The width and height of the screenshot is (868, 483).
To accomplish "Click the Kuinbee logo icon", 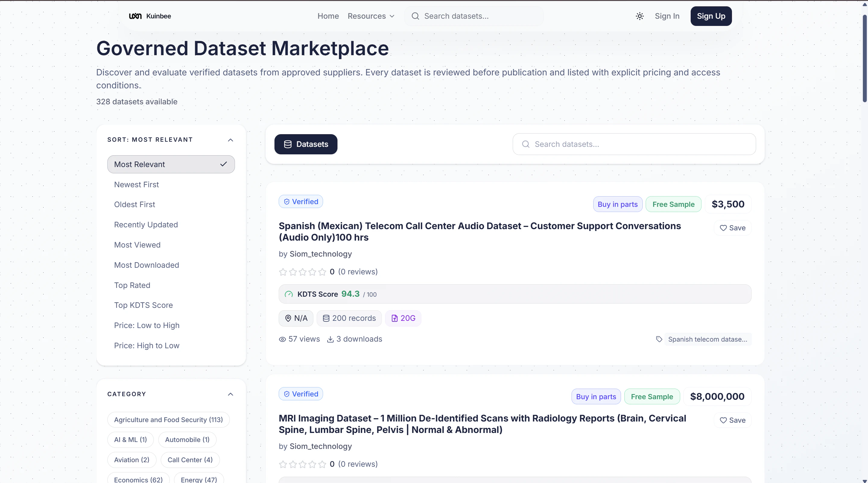I will point(135,16).
